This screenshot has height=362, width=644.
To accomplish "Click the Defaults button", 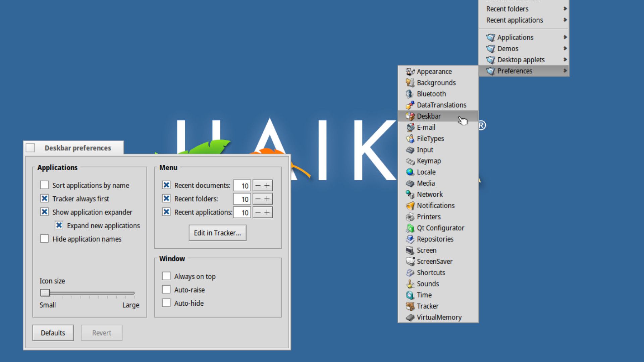I will [53, 333].
